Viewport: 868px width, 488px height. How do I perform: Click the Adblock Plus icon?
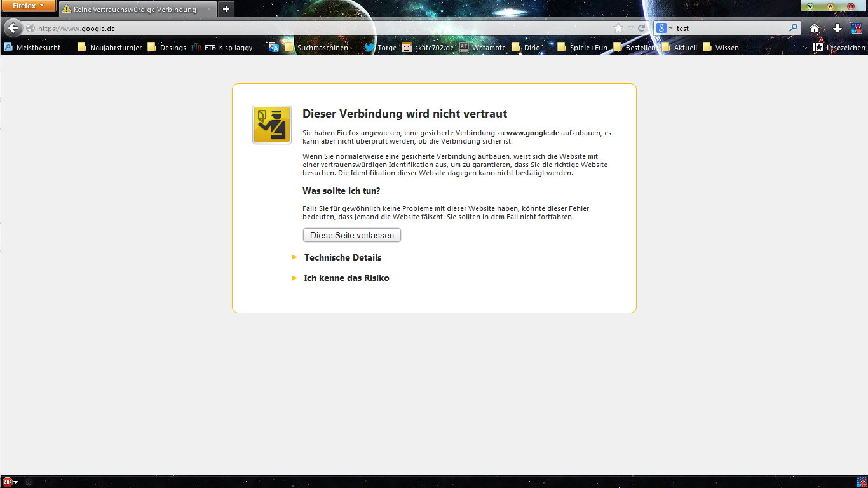(x=7, y=480)
